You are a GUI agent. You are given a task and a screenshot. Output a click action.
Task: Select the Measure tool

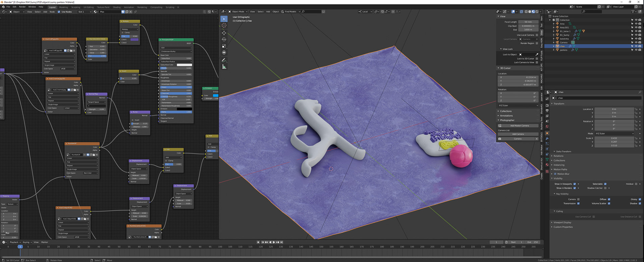(x=224, y=67)
